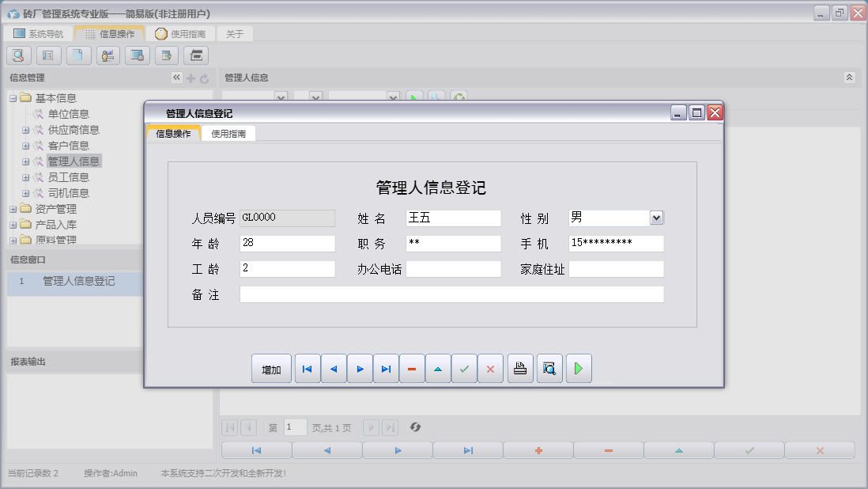
Task: Click the green run arrow icon in the dialog
Action: click(x=579, y=368)
